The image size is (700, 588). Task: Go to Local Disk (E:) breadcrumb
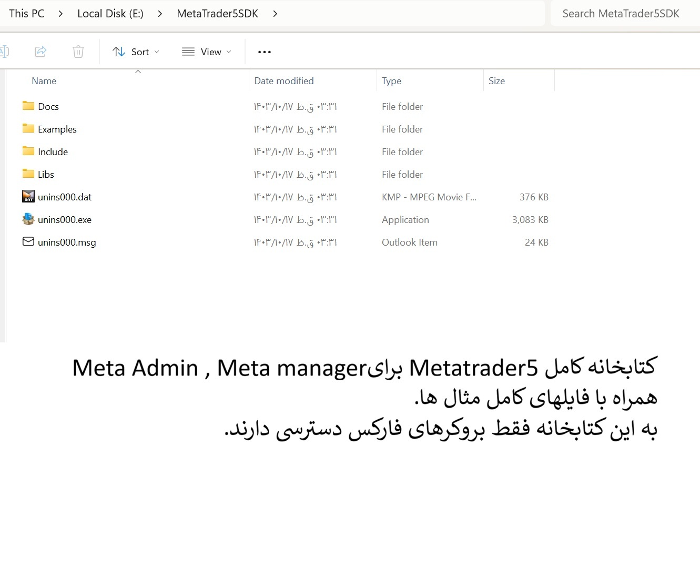[x=110, y=14]
